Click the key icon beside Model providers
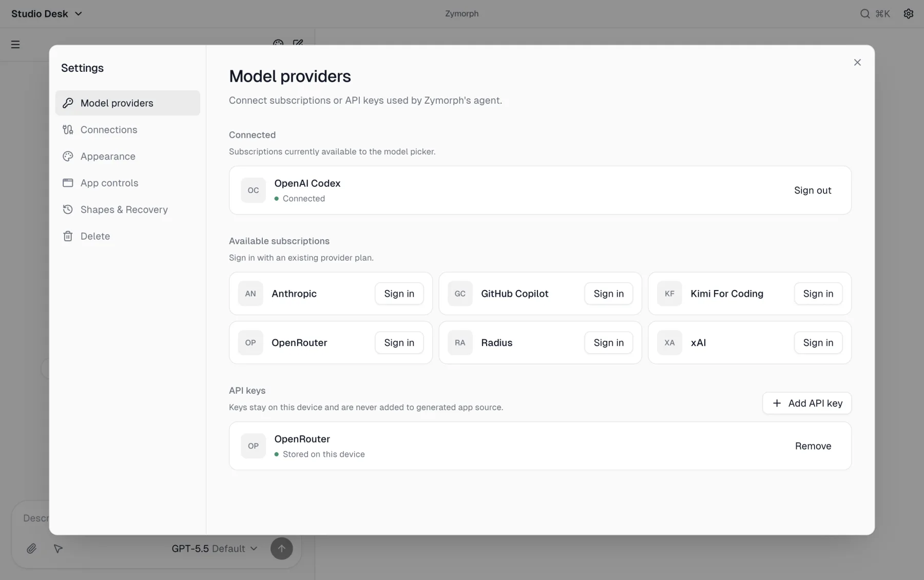924x580 pixels. click(68, 103)
